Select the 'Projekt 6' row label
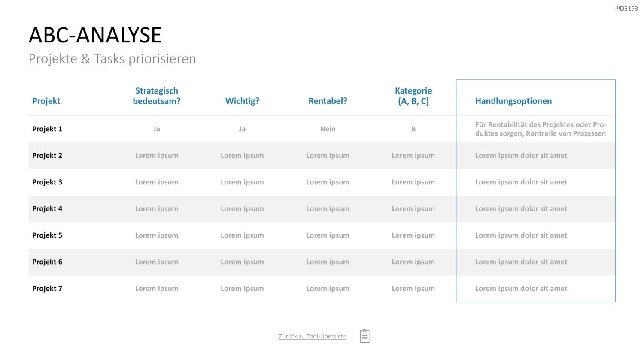The height and width of the screenshot is (362, 644). [x=47, y=262]
